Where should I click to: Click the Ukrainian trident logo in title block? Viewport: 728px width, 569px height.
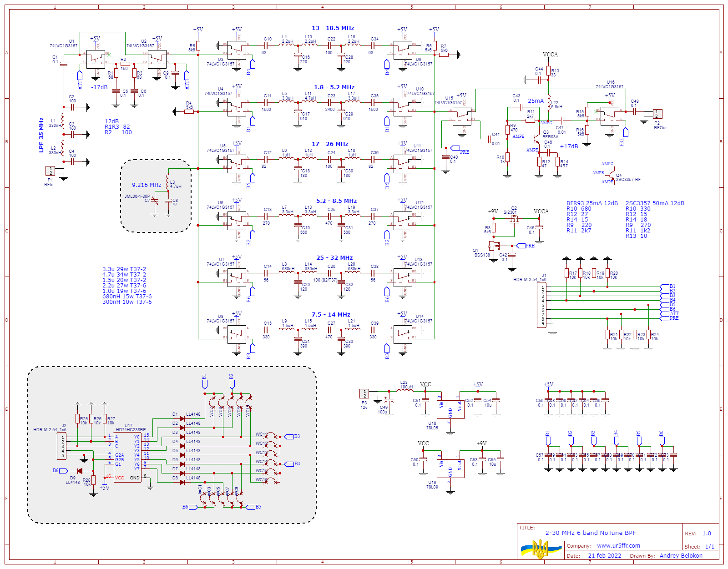[541, 549]
